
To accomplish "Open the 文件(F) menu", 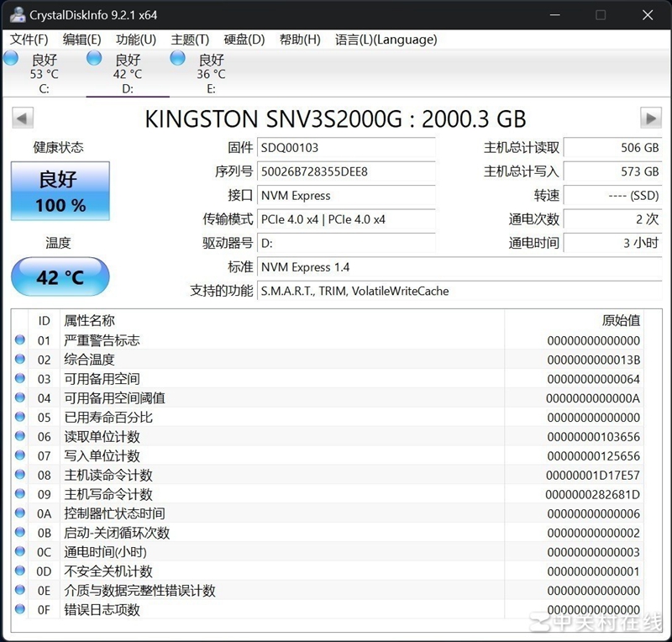I will tap(29, 39).
